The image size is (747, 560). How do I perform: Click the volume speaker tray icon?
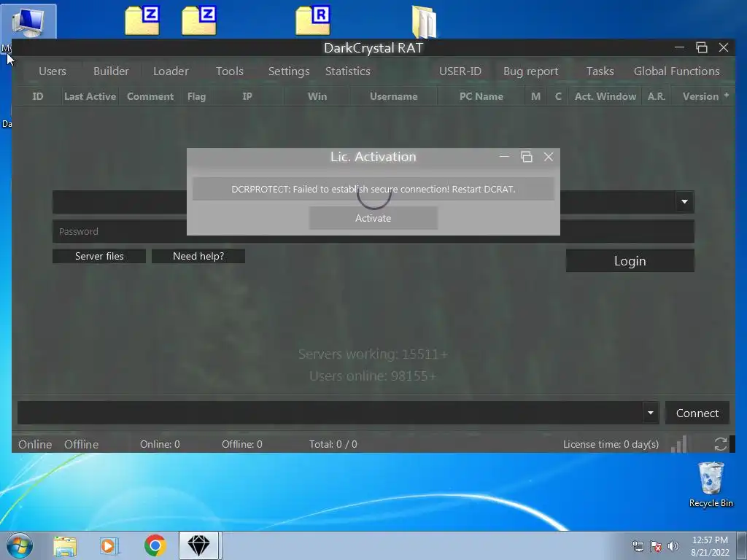click(x=673, y=546)
